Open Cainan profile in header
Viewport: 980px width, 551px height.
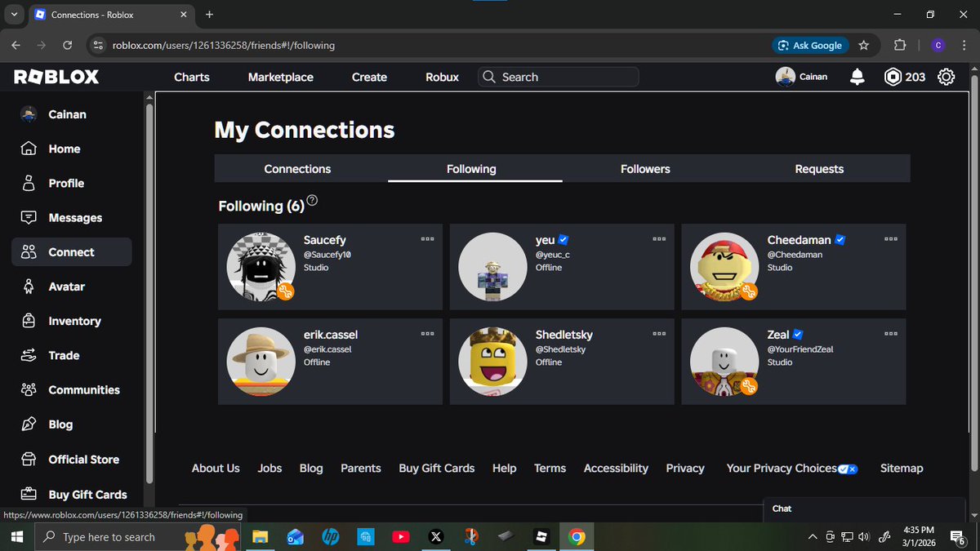802,77
